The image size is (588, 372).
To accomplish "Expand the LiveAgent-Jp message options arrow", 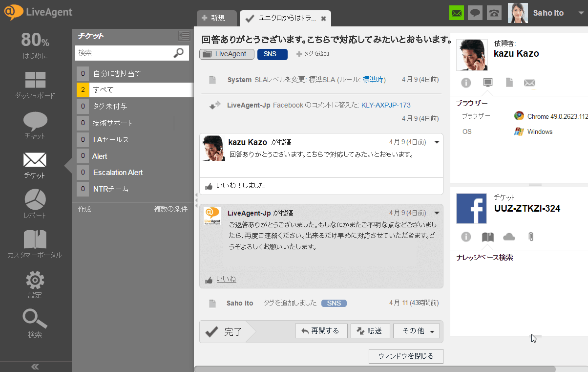I will tap(437, 213).
